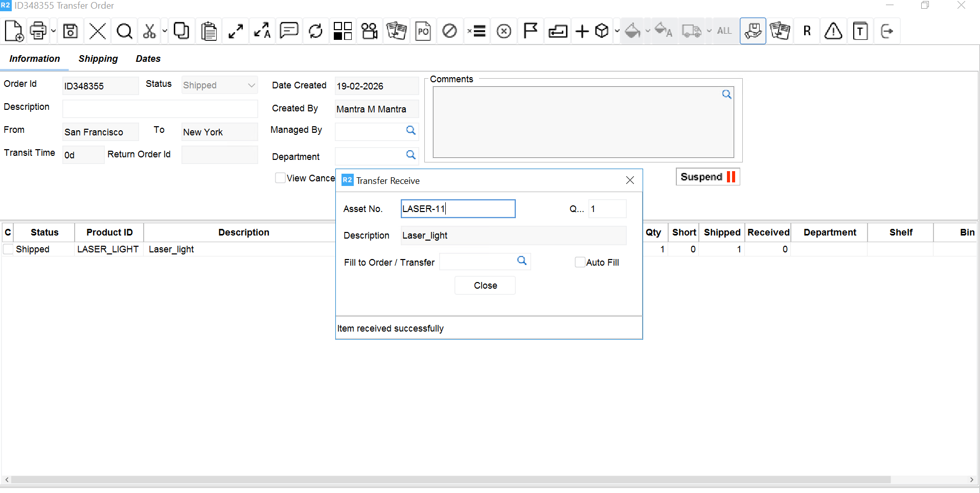The width and height of the screenshot is (980, 493).
Task: Click the exit door arrow icon
Action: [x=887, y=31]
